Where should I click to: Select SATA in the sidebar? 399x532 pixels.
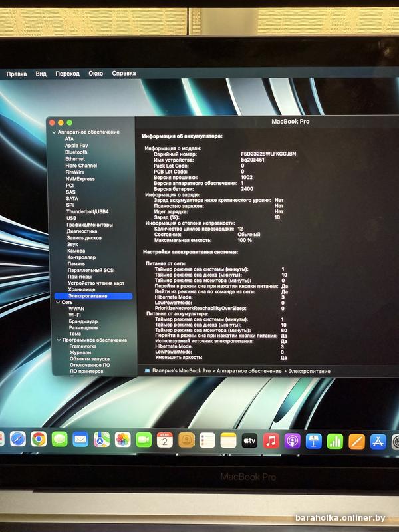click(72, 198)
